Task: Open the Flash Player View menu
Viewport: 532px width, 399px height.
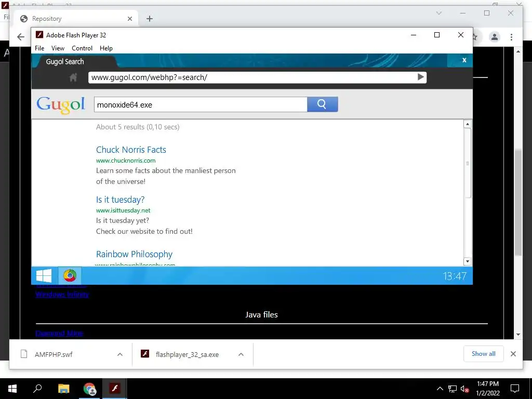Action: tap(58, 48)
